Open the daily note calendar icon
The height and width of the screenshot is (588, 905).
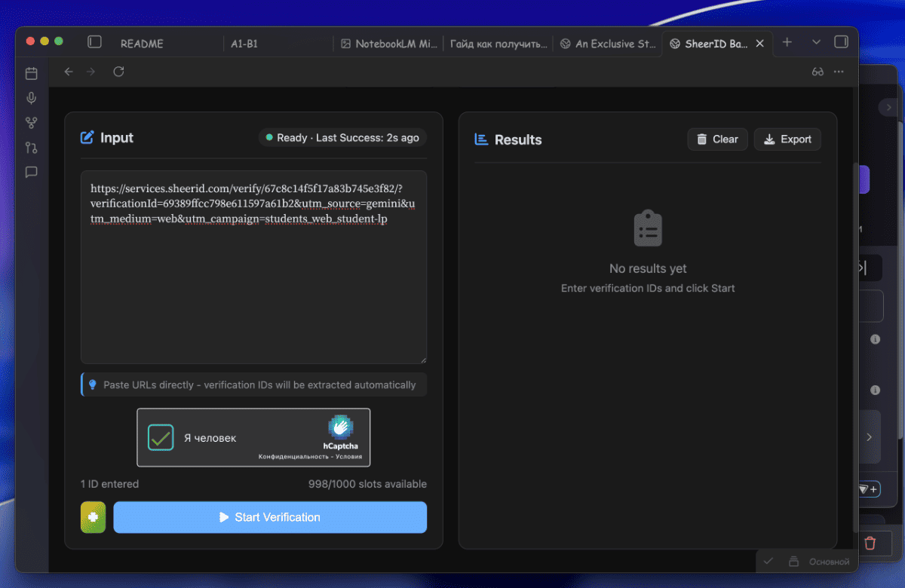(x=31, y=73)
